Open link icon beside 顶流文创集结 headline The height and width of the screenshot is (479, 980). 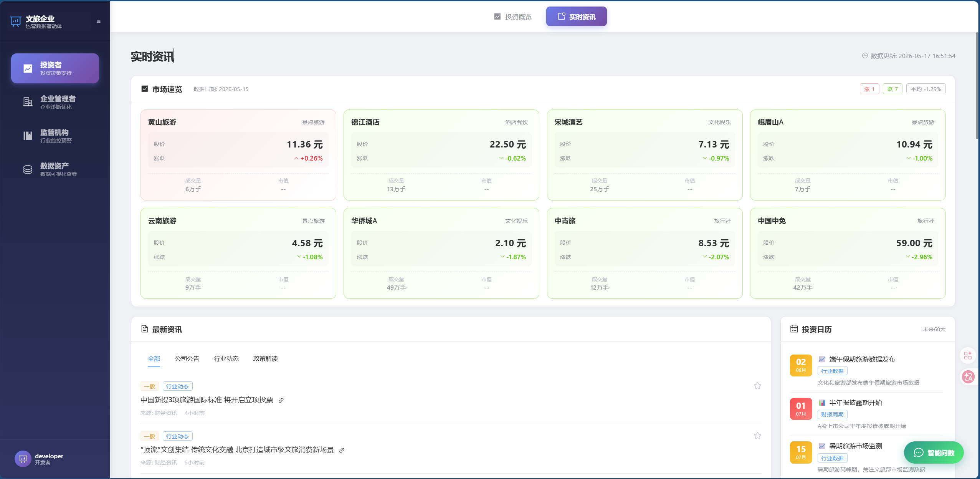(x=342, y=450)
